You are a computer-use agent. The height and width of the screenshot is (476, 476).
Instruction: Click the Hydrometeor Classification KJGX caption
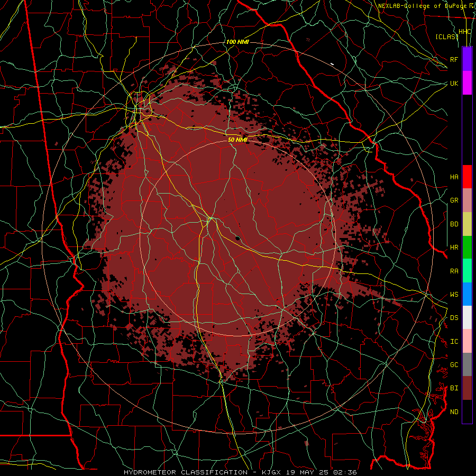[240, 472]
